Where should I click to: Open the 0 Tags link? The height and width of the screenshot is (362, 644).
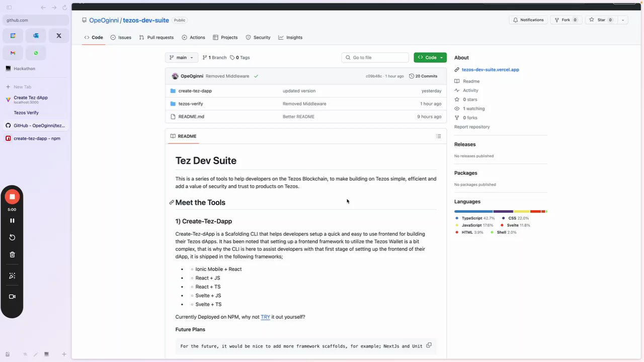(240, 58)
